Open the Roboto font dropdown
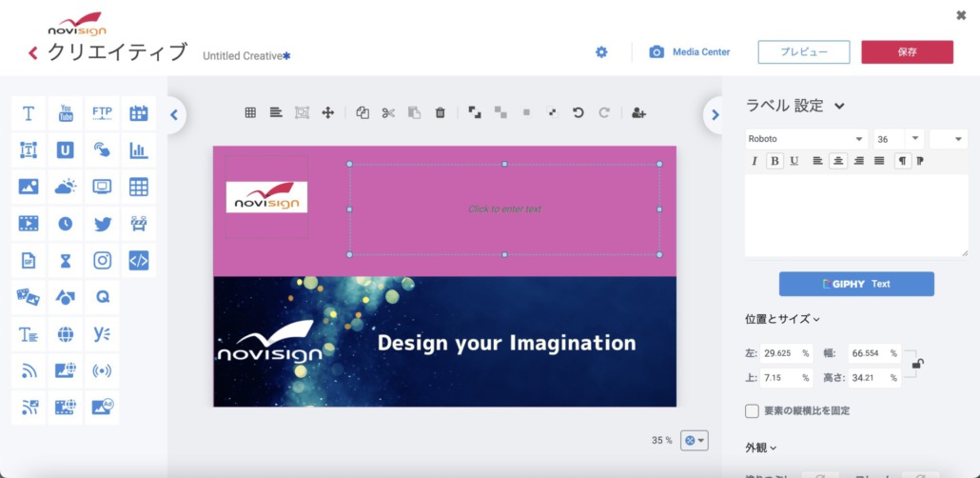 click(x=806, y=139)
